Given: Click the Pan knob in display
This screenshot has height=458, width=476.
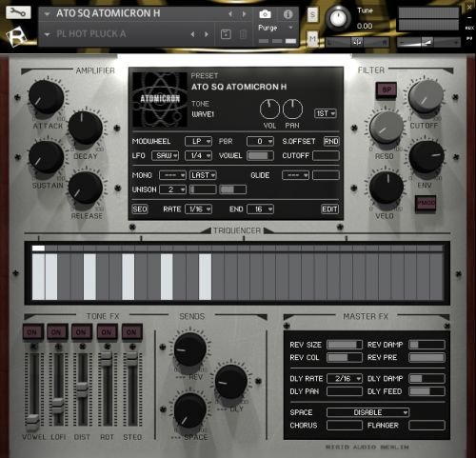Looking at the screenshot, I should (x=292, y=109).
